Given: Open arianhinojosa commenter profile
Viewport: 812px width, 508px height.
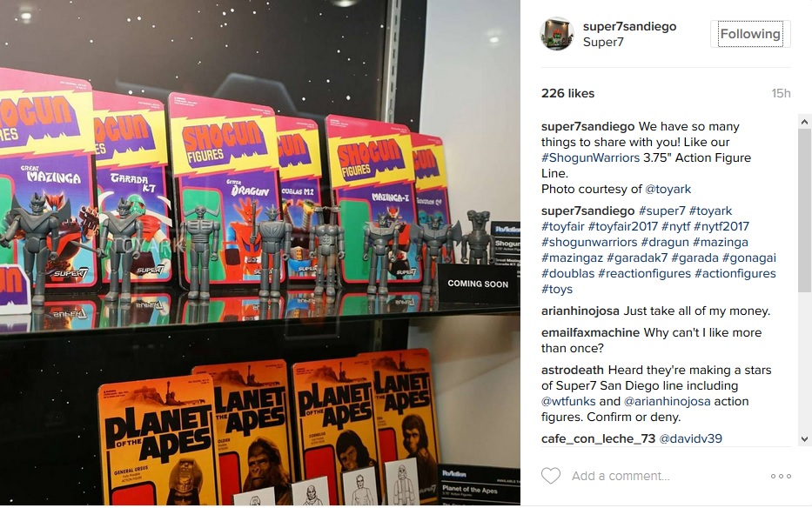Looking at the screenshot, I should tap(580, 311).
